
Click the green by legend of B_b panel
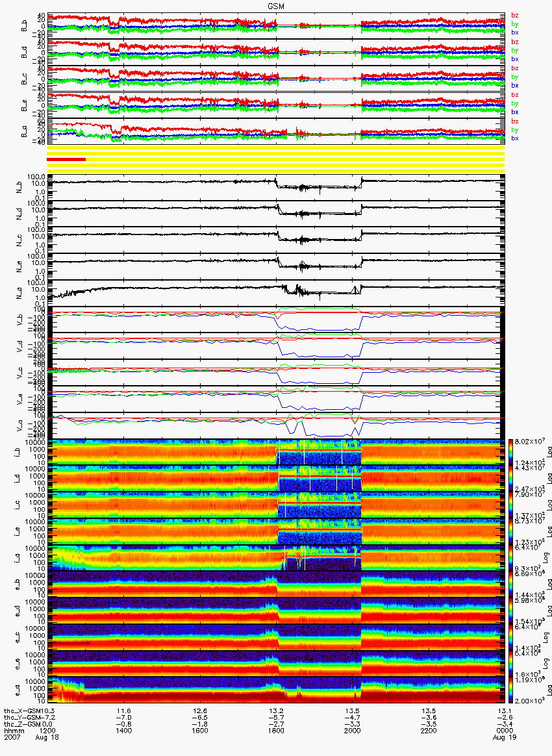(x=515, y=23)
